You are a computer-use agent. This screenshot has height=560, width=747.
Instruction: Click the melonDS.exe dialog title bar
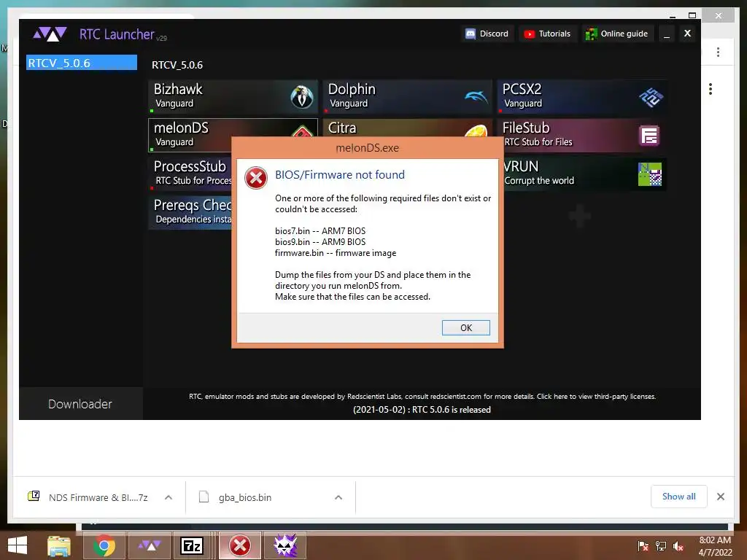pyautogui.click(x=368, y=147)
